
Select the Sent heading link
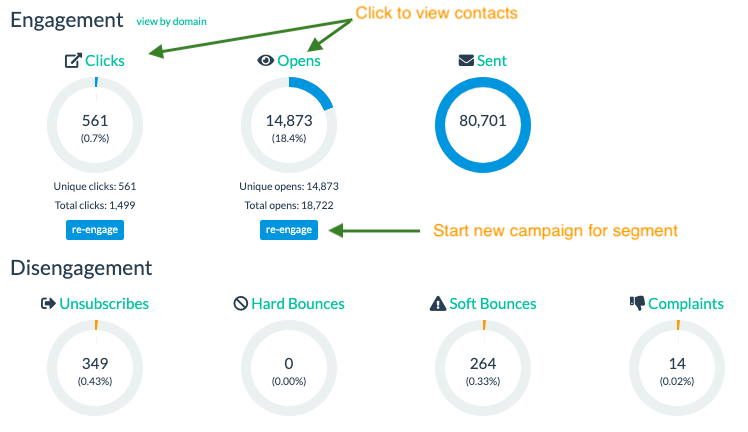[x=492, y=61]
